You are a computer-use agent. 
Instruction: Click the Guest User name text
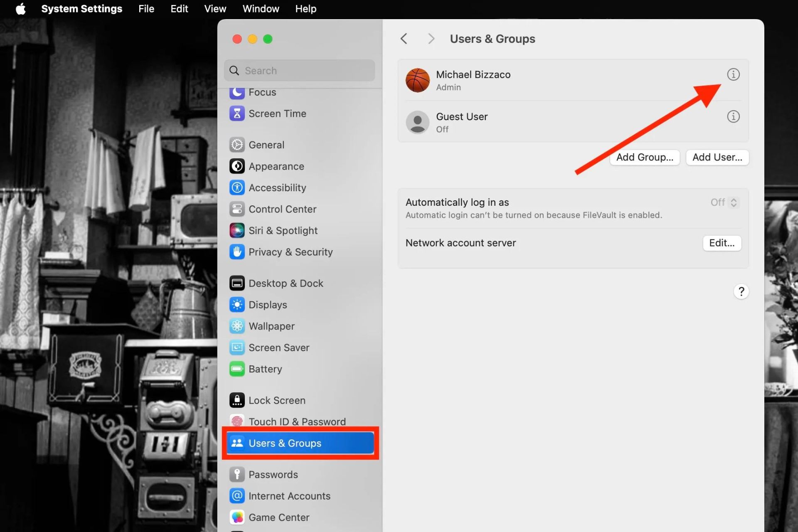click(461, 116)
